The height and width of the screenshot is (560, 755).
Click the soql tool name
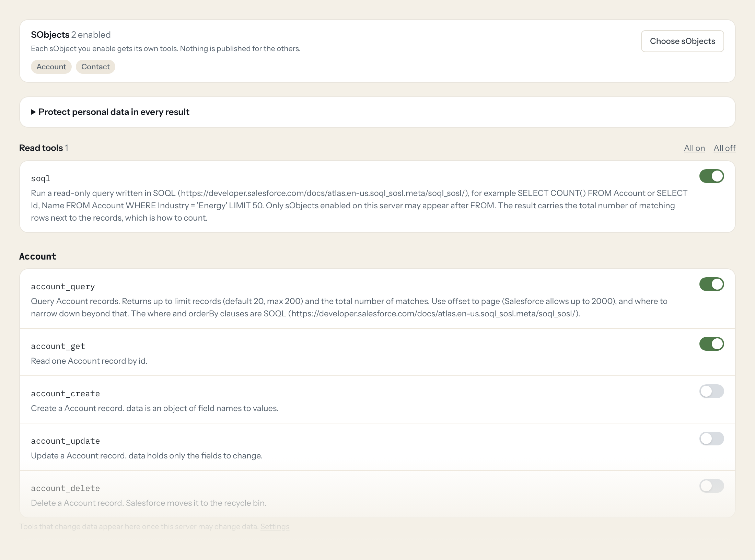pyautogui.click(x=40, y=178)
